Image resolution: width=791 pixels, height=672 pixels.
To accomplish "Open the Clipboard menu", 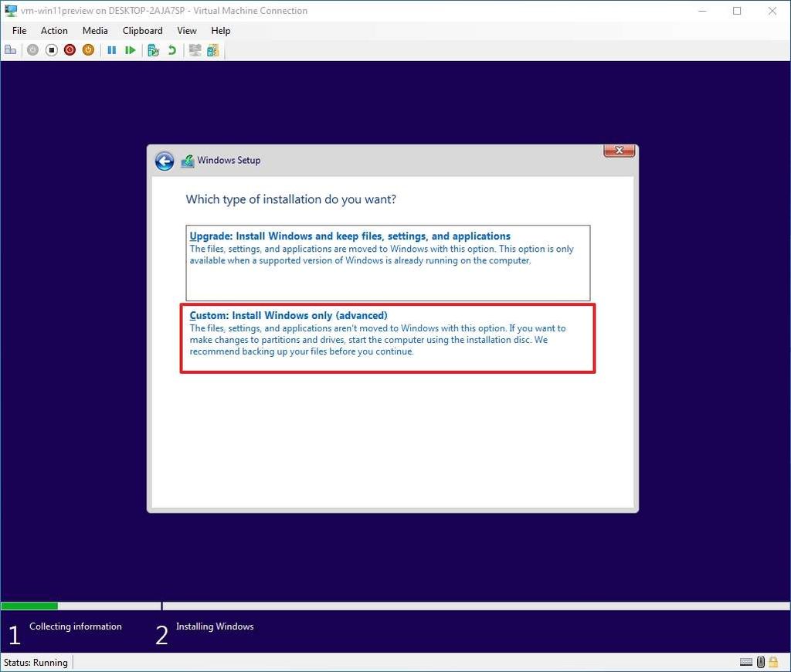I will pyautogui.click(x=142, y=31).
